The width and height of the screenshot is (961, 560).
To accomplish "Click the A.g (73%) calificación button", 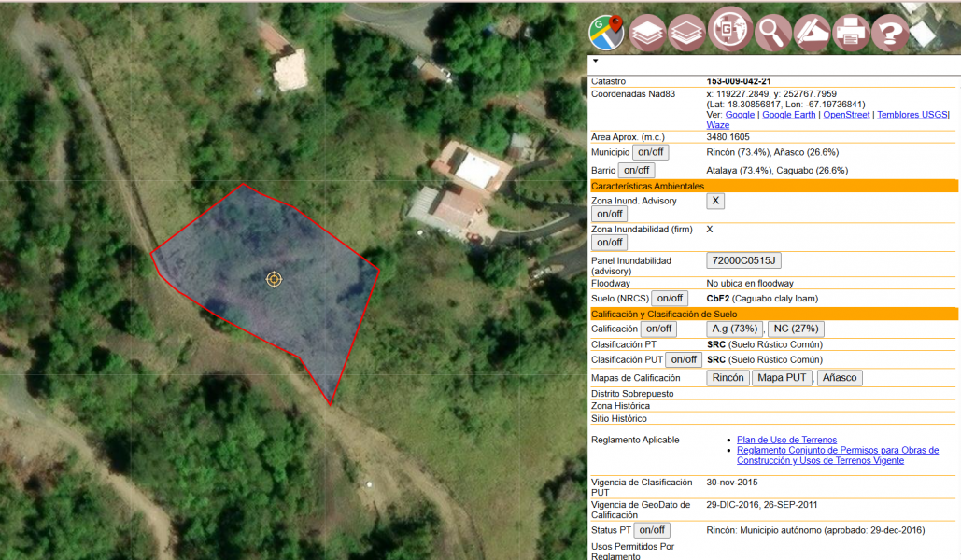I will coord(735,329).
